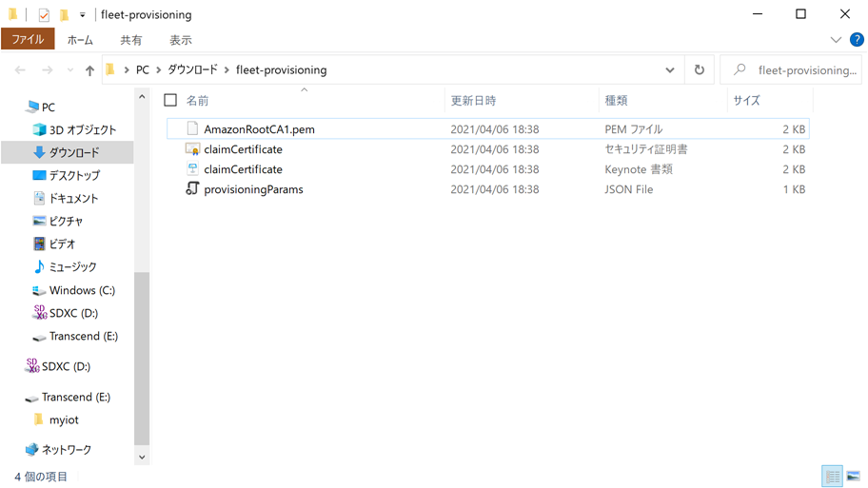Open Explorer help question mark icon
This screenshot has width=868, height=488.
point(857,40)
